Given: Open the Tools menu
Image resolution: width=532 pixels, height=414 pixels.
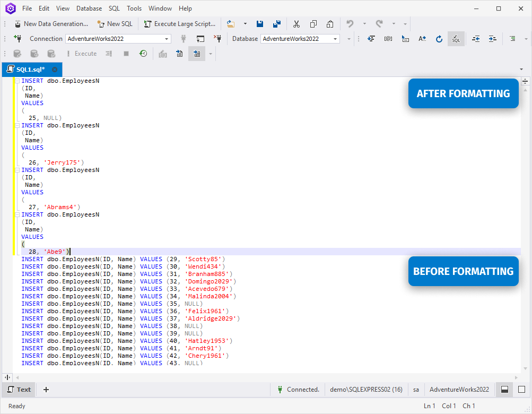Looking at the screenshot, I should point(134,8).
